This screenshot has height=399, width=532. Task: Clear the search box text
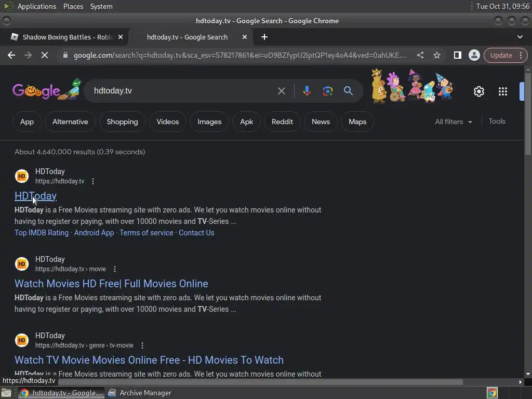click(x=281, y=91)
